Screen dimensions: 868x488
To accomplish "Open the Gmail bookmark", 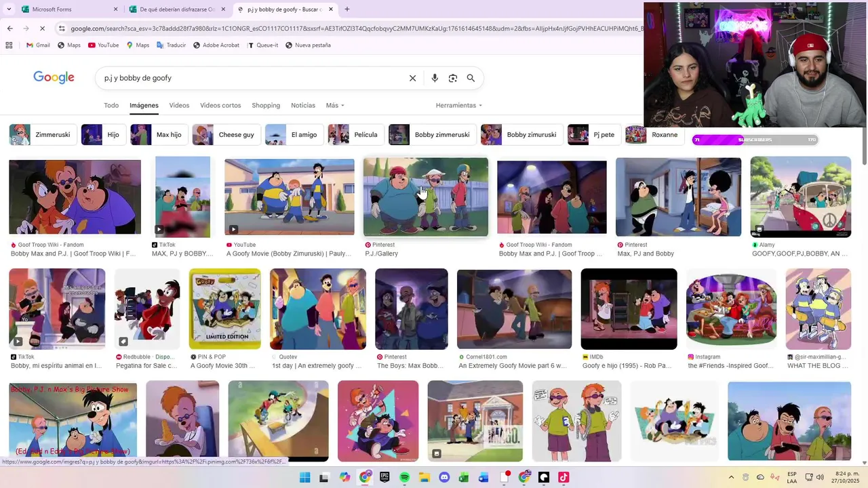I will 38,45.
